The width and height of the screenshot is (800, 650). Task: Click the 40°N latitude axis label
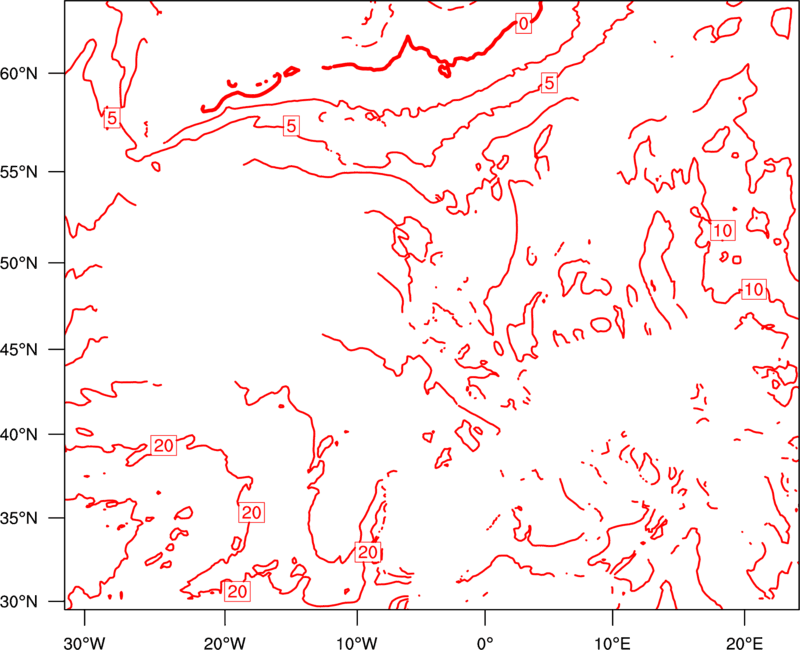(19, 435)
